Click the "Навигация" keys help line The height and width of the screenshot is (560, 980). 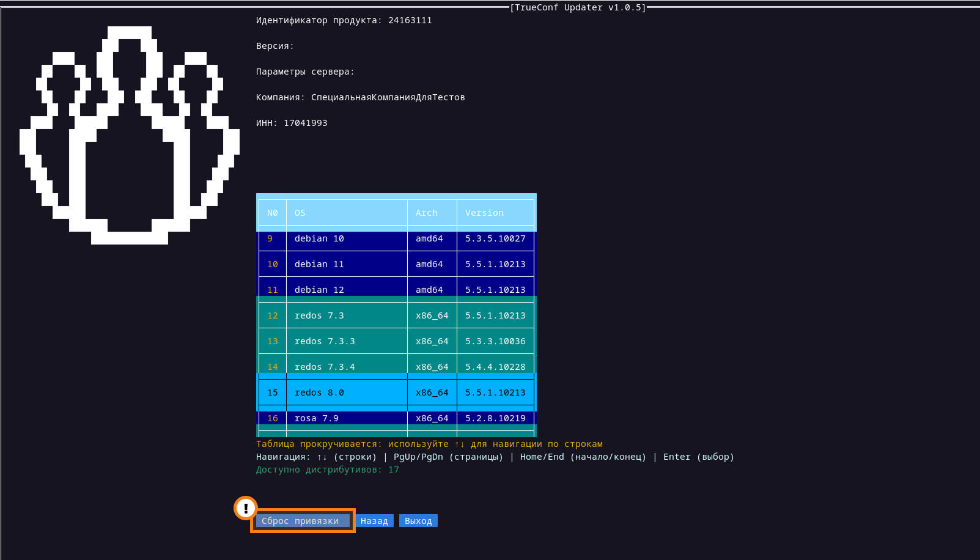tap(495, 457)
